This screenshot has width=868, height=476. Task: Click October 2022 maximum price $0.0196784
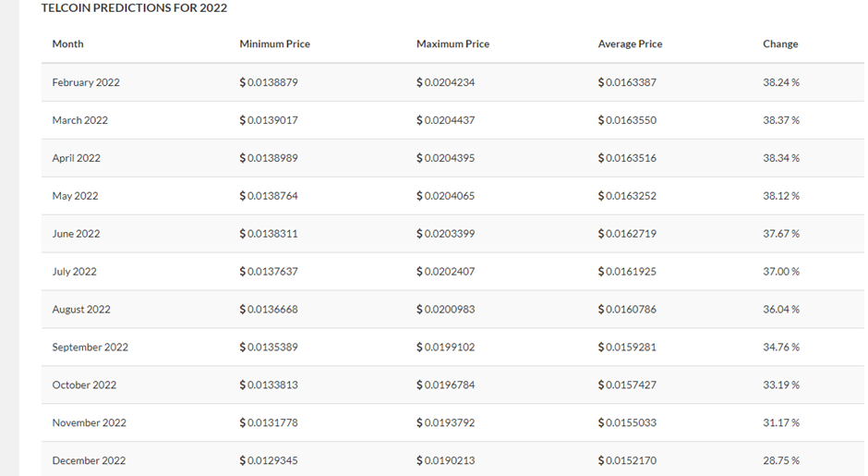[x=446, y=384]
